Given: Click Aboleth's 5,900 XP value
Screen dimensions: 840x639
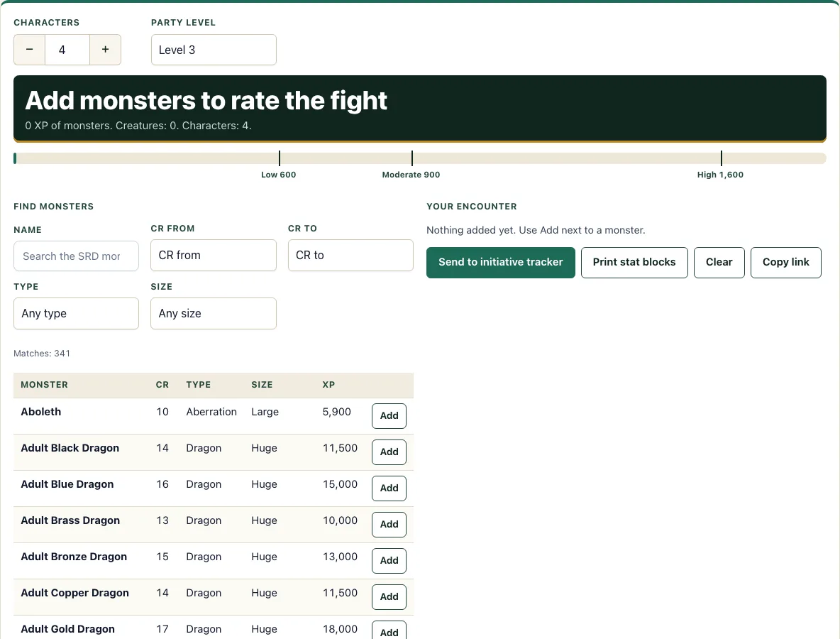Looking at the screenshot, I should click(337, 412).
